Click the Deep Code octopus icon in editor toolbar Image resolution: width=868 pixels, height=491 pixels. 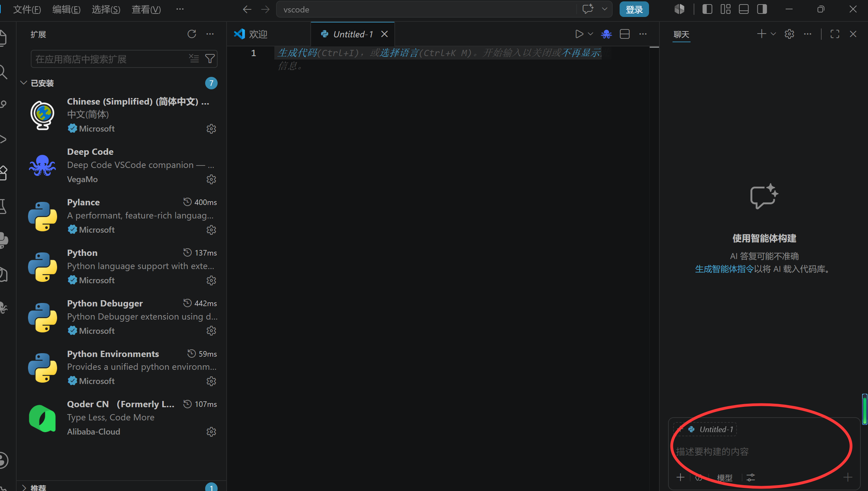pos(606,34)
